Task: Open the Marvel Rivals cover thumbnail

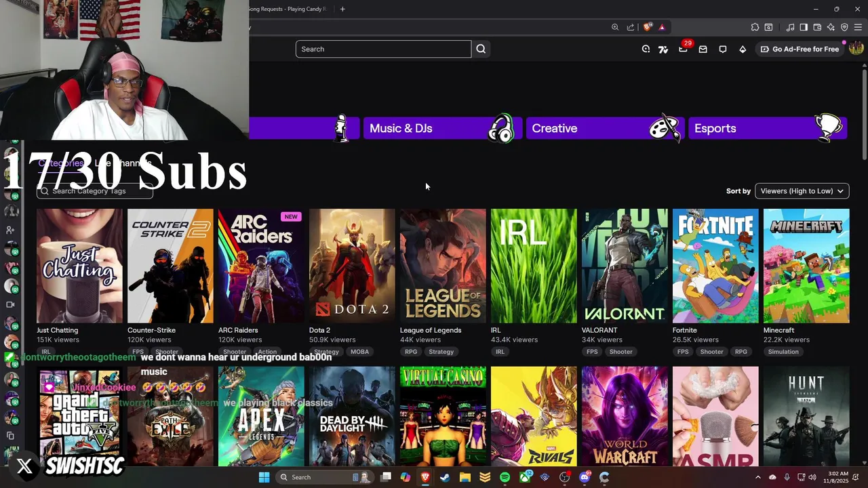Action: tap(534, 416)
